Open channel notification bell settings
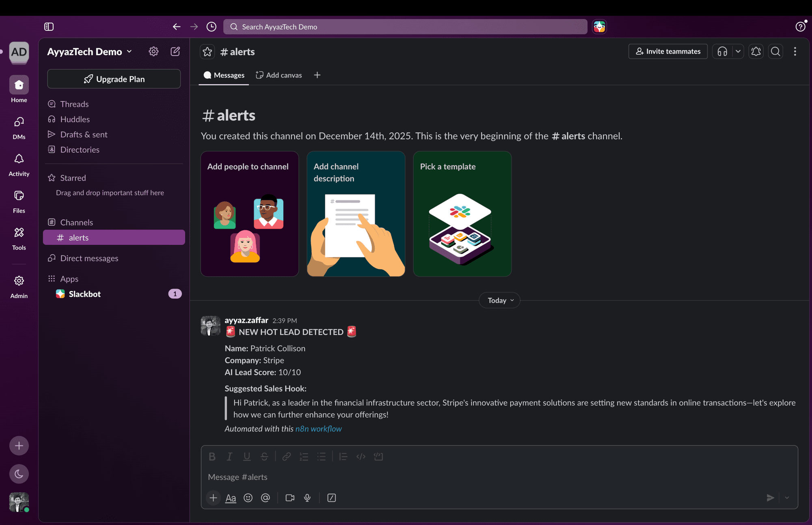 (756, 52)
